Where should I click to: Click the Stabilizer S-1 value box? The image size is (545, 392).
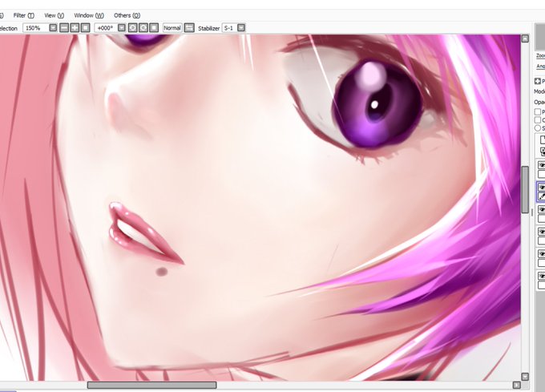pos(229,28)
